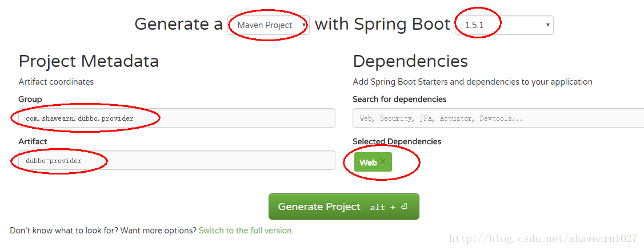Click the green Generate Project button
Image resolution: width=644 pixels, height=250 pixels.
point(344,207)
